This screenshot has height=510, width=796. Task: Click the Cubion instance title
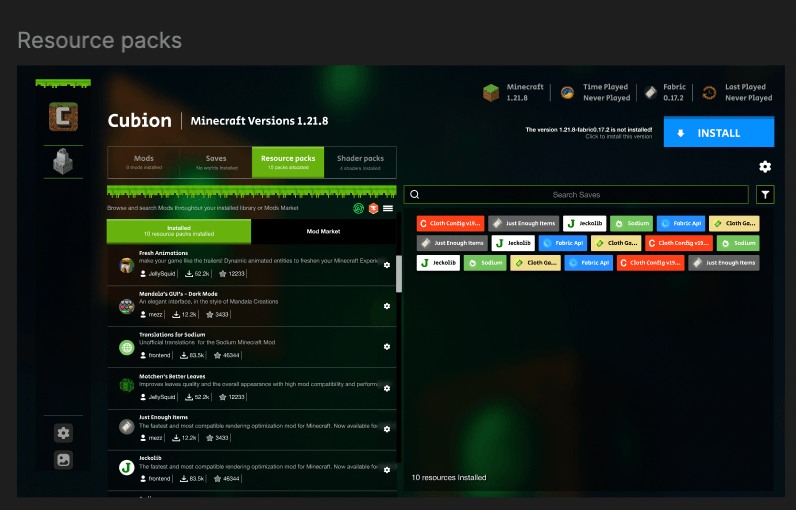140,121
